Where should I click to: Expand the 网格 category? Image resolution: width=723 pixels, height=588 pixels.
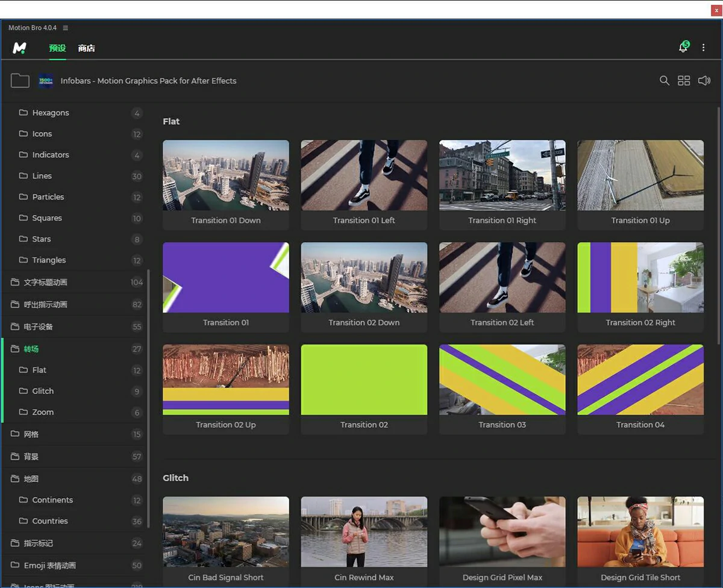pyautogui.click(x=74, y=434)
